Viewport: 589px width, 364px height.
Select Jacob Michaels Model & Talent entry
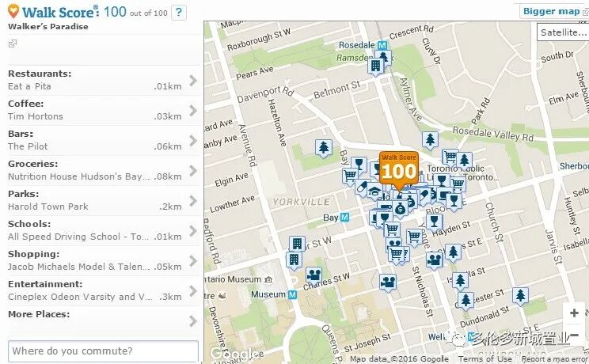(x=79, y=267)
